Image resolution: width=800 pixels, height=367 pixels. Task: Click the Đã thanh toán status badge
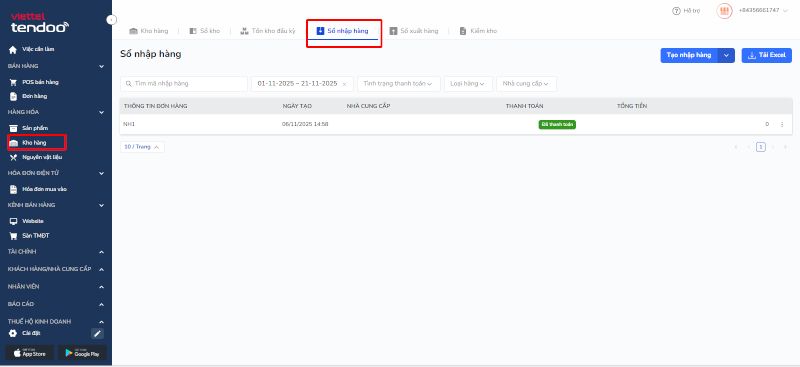[557, 125]
